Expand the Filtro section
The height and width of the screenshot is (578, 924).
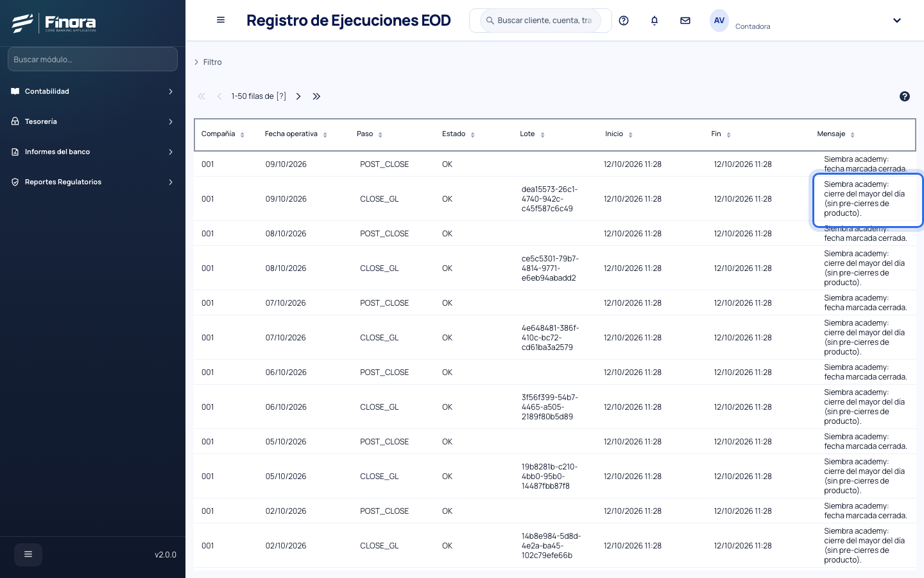[x=208, y=62]
